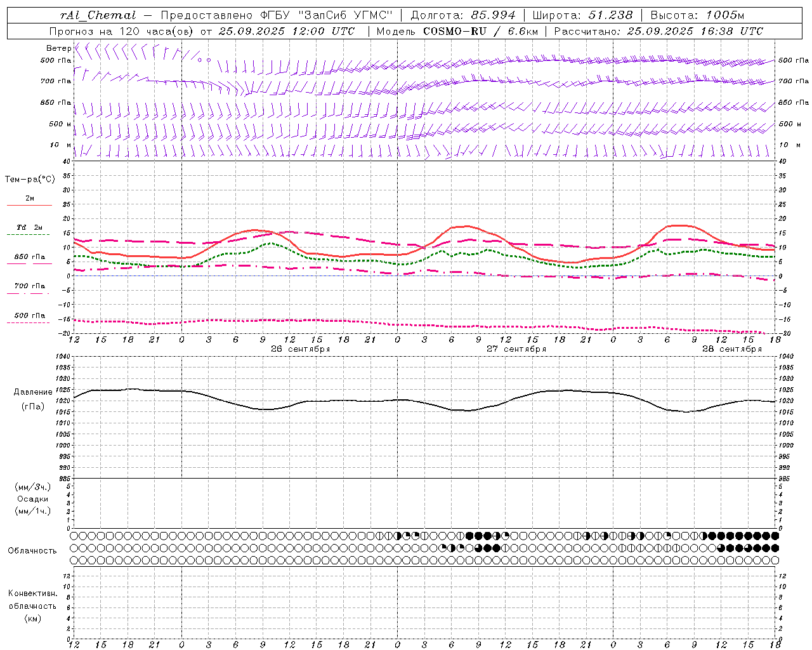812x650 pixels.
Task: Click the '10 м' wind level label on left
Action: point(61,145)
